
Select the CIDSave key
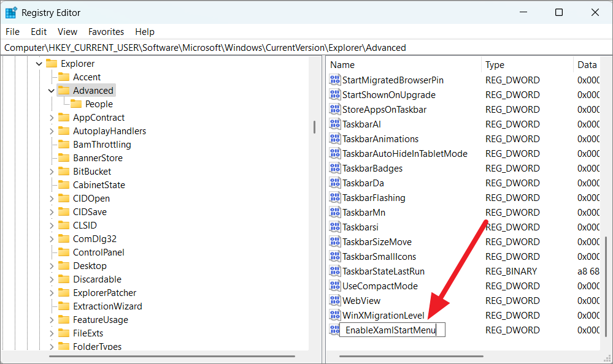[90, 211]
